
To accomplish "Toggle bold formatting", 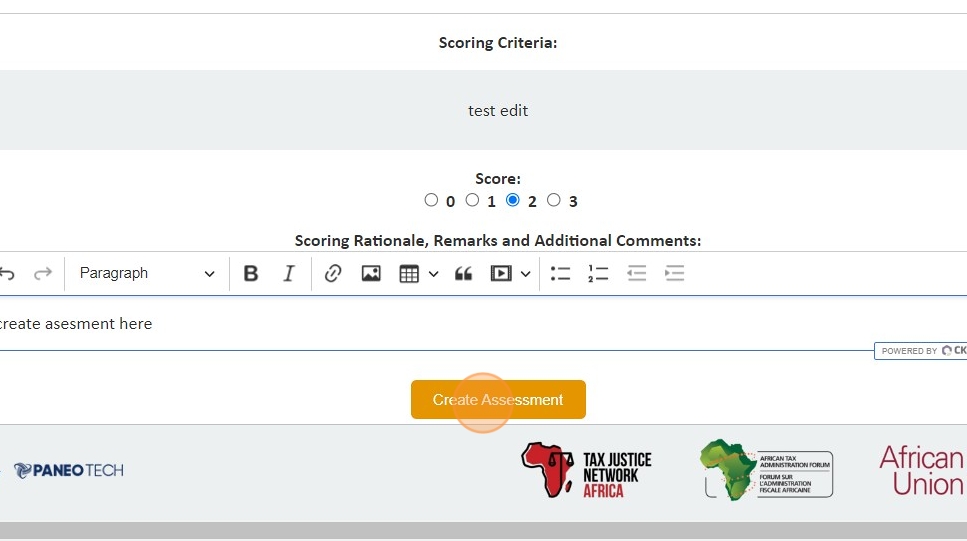I will [x=251, y=273].
